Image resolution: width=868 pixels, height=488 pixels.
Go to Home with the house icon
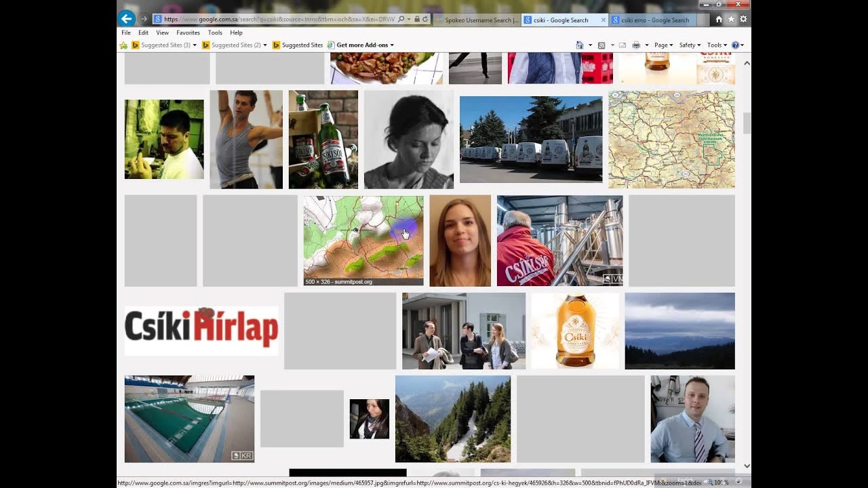point(719,20)
